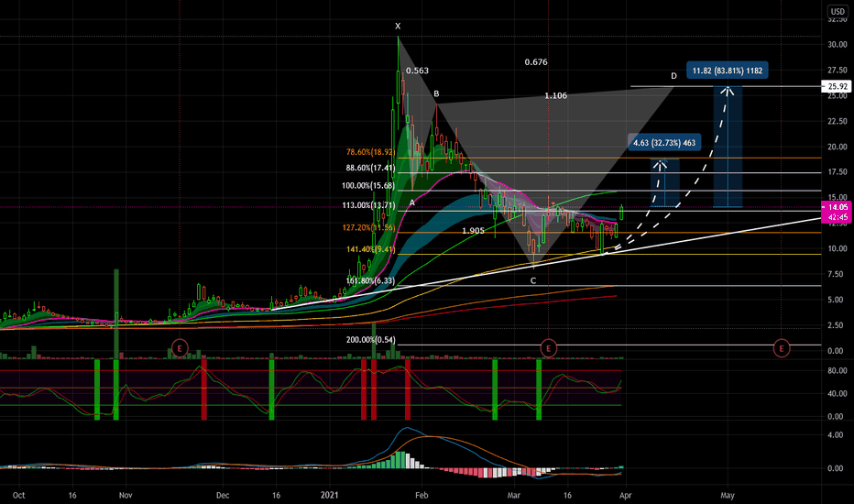The image size is (854, 504).
Task: Click the Oct label on time axis
Action: (19, 495)
